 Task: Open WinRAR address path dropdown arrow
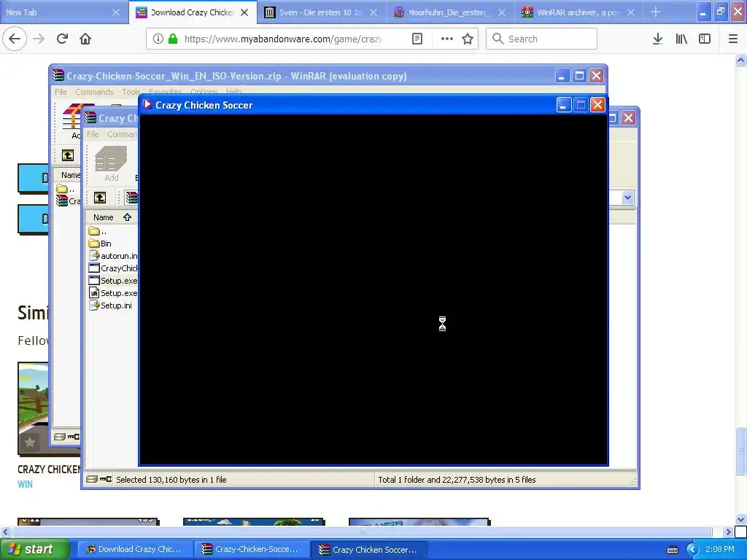[x=627, y=197]
